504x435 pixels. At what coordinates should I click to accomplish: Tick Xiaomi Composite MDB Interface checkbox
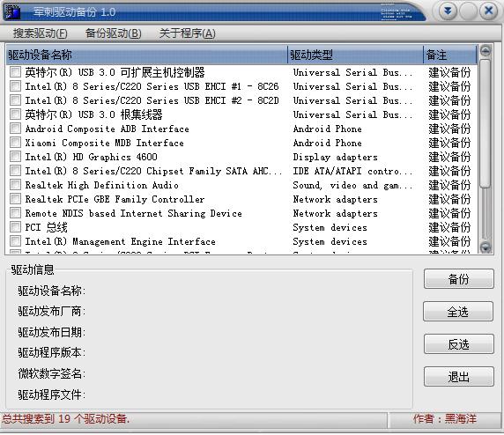[x=15, y=143]
